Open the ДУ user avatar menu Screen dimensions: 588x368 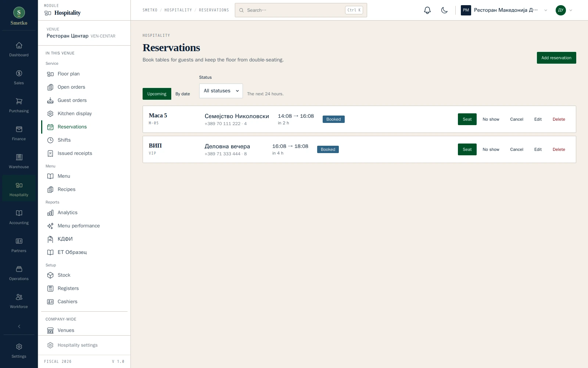pyautogui.click(x=564, y=10)
